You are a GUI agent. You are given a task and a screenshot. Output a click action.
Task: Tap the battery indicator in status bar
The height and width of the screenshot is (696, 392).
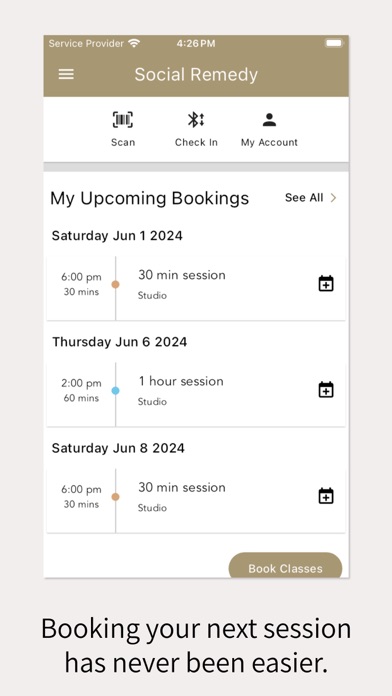click(x=334, y=43)
